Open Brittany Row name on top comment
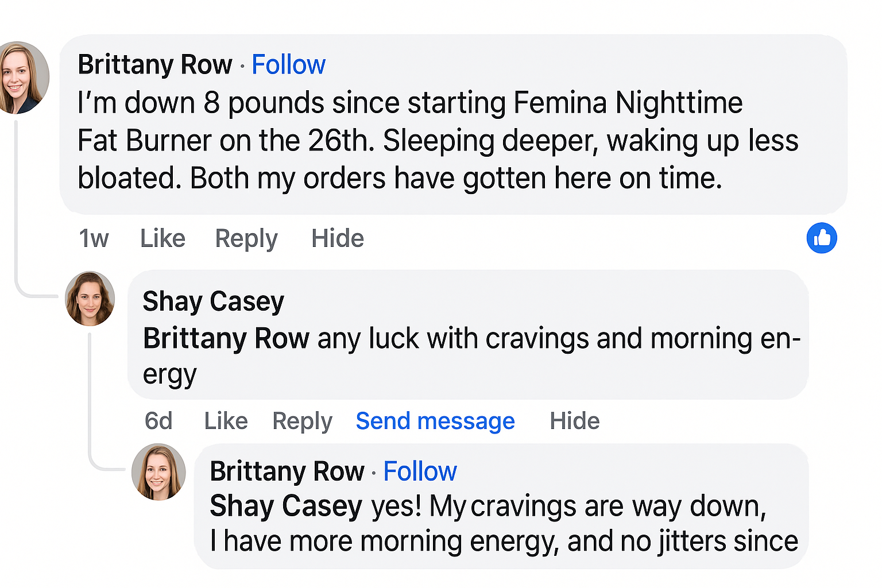This screenshot has width=882, height=588. (x=155, y=64)
